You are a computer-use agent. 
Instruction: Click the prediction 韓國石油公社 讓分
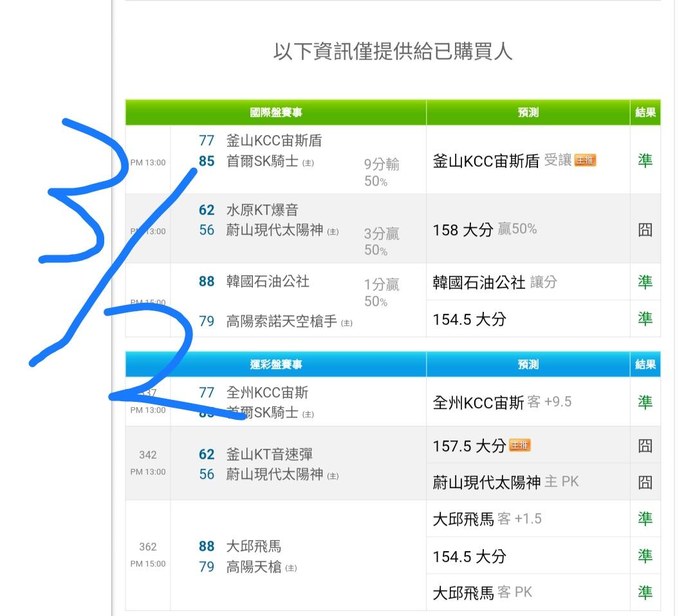point(495,282)
